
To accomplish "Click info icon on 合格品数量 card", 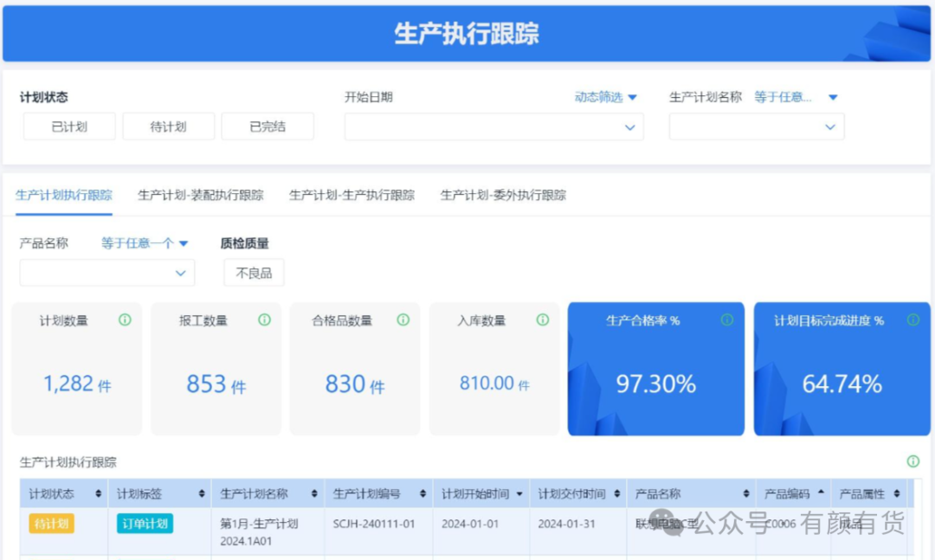I will [x=403, y=320].
